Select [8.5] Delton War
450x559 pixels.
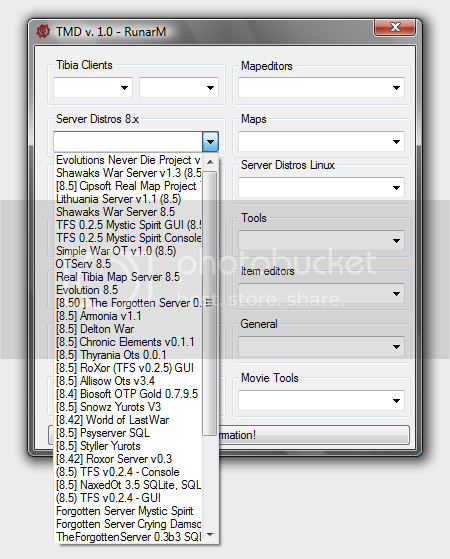pos(128,329)
